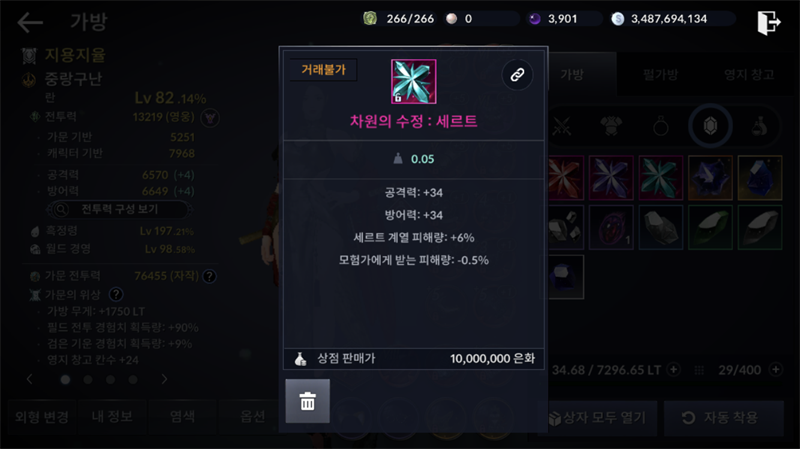Expand inventory slots 29/400 plus icon

click(x=776, y=369)
